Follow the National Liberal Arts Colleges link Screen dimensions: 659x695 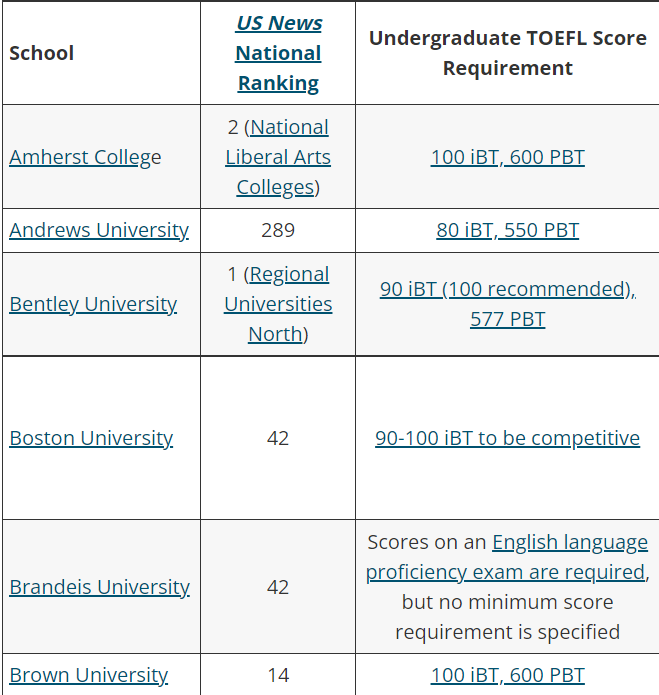(x=278, y=157)
